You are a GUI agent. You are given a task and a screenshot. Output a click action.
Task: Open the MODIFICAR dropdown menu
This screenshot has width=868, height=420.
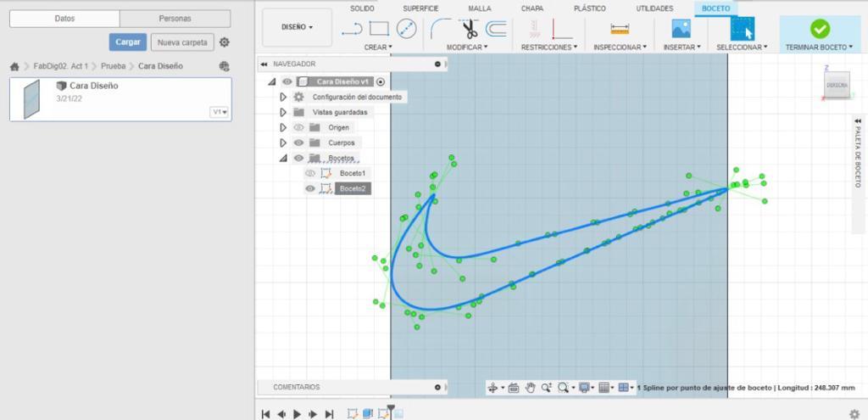[x=467, y=48]
